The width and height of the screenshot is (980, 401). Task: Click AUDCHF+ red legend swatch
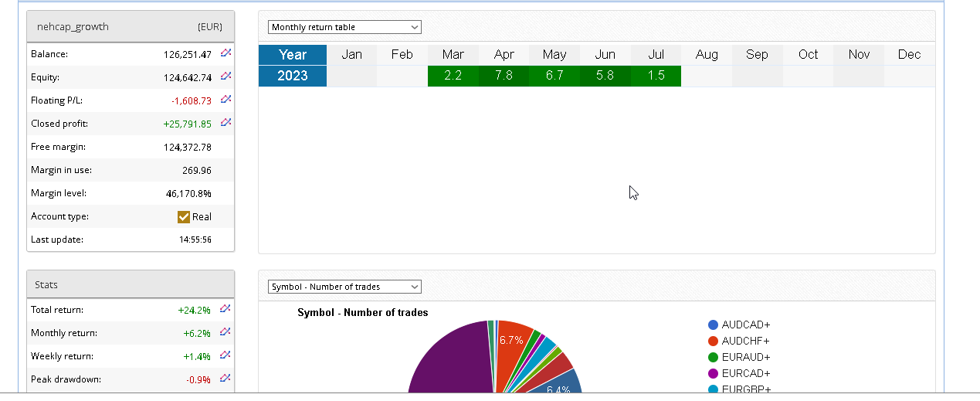(714, 342)
